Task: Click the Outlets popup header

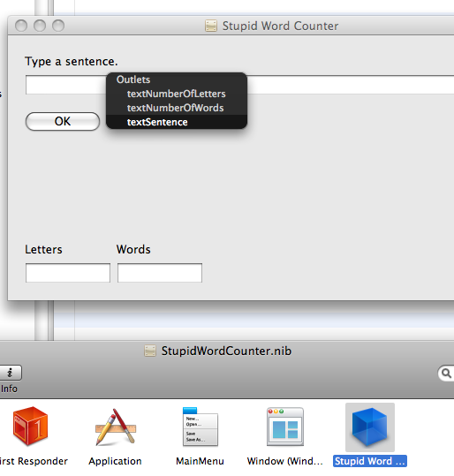Action: tap(133, 79)
